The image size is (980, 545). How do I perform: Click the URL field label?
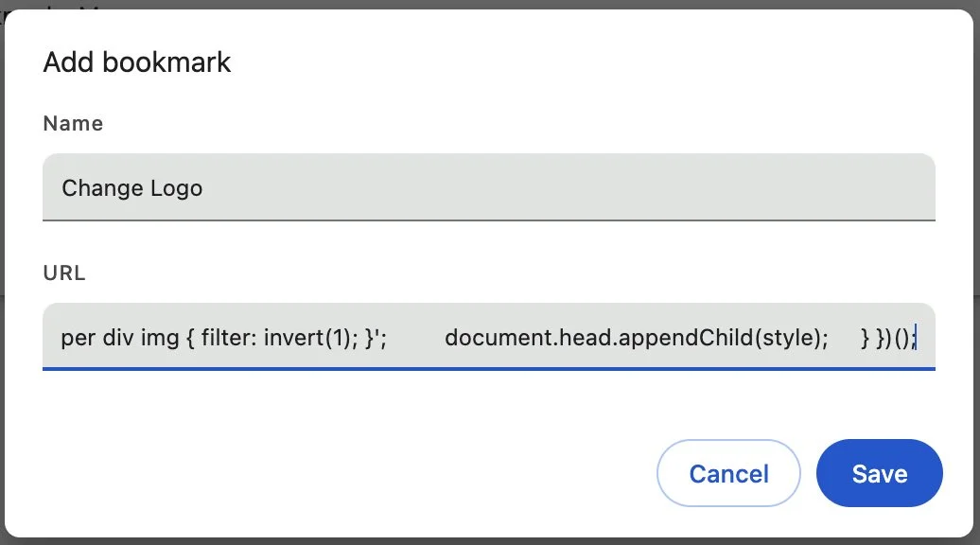click(63, 273)
